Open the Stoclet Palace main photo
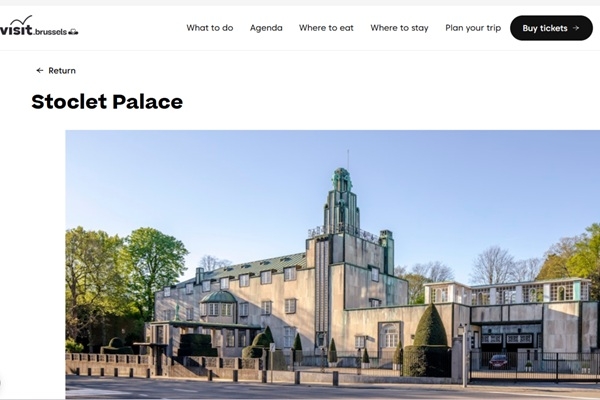 [333, 264]
